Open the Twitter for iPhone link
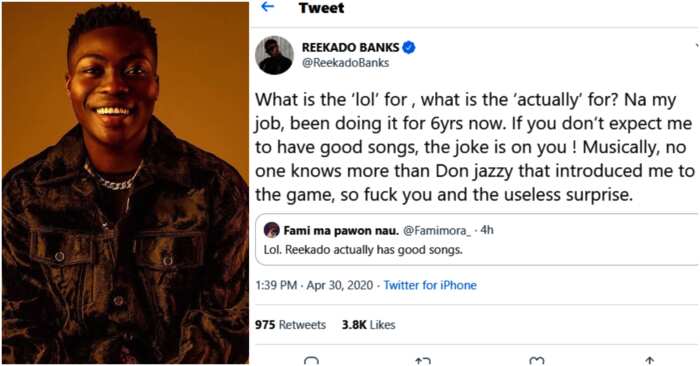 430,285
